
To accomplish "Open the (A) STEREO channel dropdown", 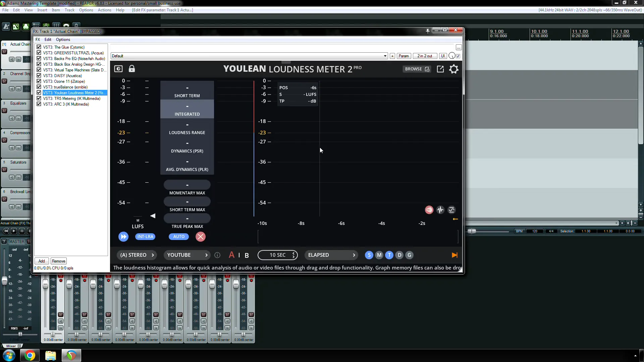I will (137, 255).
